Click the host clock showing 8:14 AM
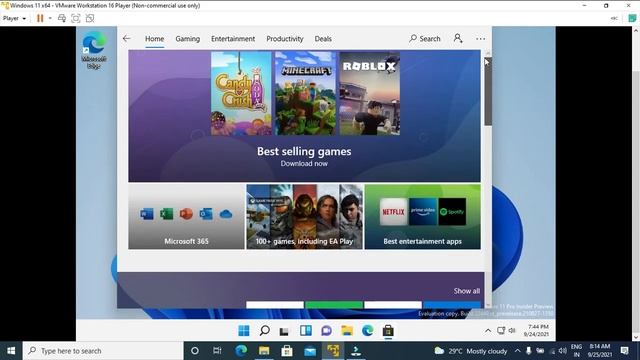This screenshot has width=640, height=360. 600,351
